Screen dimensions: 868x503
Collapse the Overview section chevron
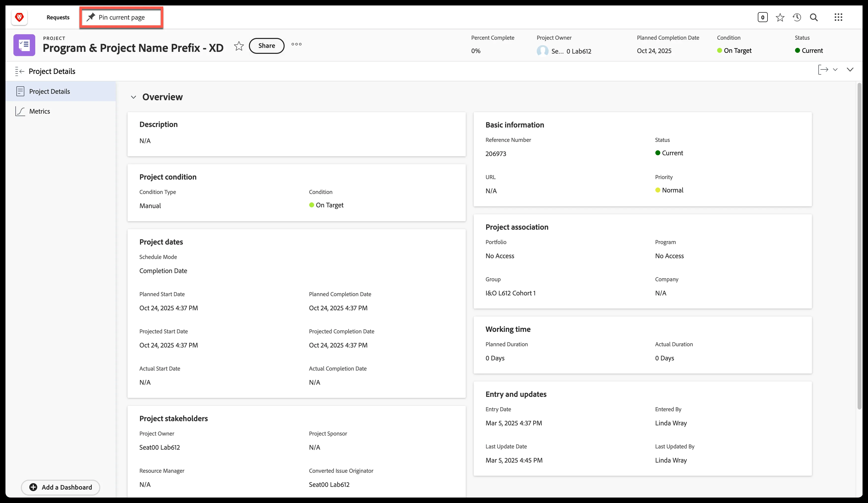[x=133, y=97]
